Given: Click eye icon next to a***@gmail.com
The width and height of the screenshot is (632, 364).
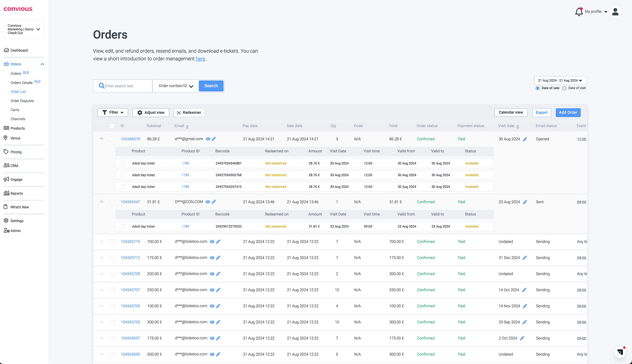Looking at the screenshot, I should click(208, 139).
